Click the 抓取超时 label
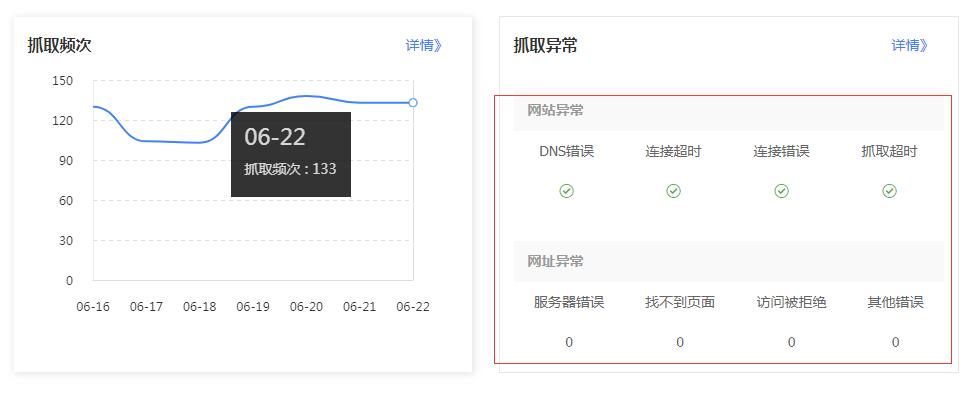The image size is (980, 401). point(889,152)
